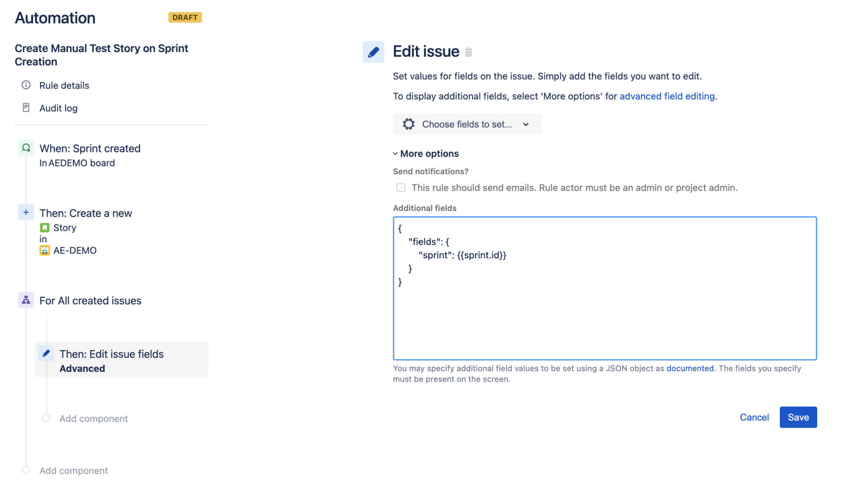Open Rule details in the sidebar

point(64,85)
